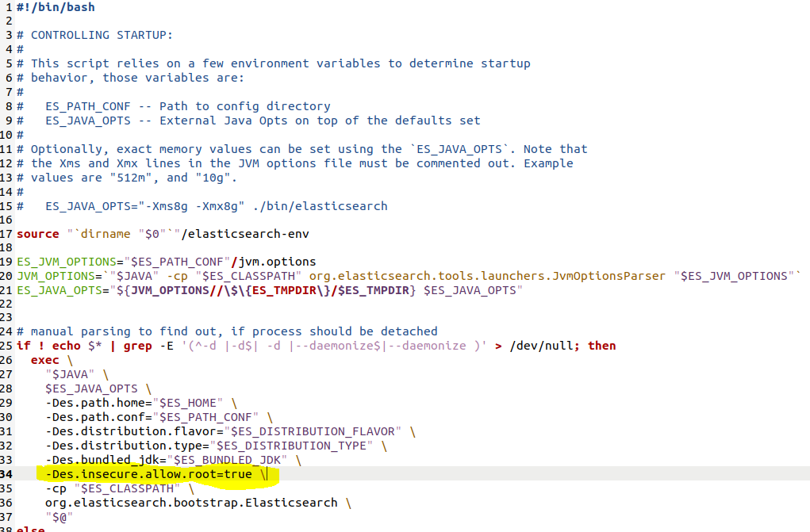This screenshot has height=532, width=810.
Task: Click line number 1 in the gutter
Action: pyautogui.click(x=8, y=7)
